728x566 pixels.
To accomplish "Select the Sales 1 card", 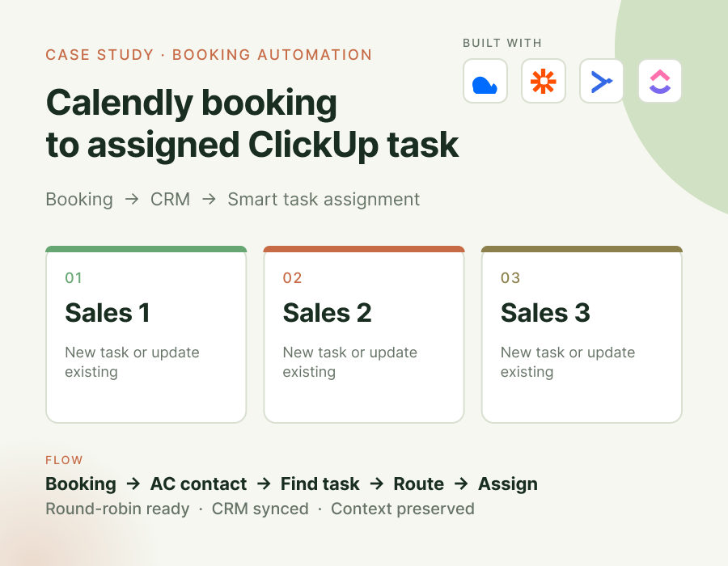I will coord(146,335).
